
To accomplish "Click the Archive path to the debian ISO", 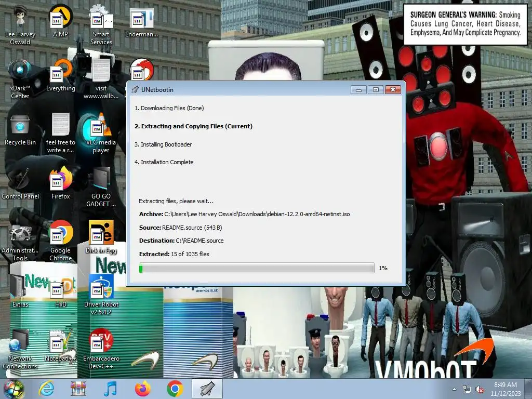I will click(x=244, y=214).
